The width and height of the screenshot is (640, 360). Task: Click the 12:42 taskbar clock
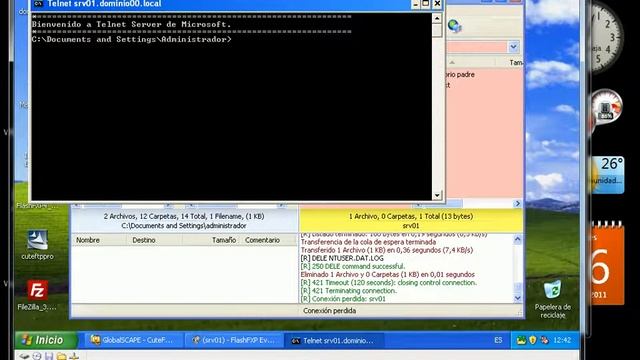[x=562, y=340]
